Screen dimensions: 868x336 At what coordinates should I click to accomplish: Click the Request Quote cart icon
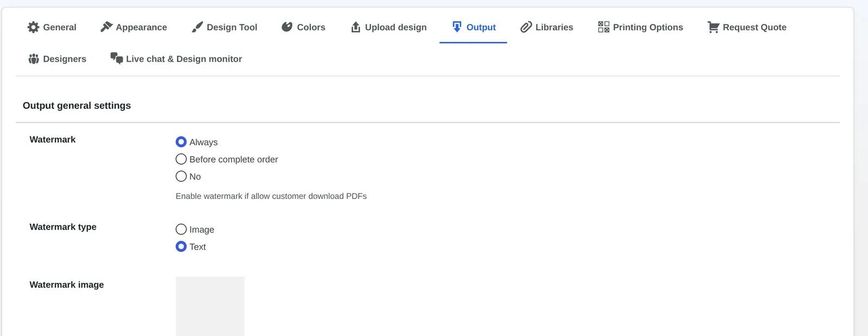click(x=713, y=27)
